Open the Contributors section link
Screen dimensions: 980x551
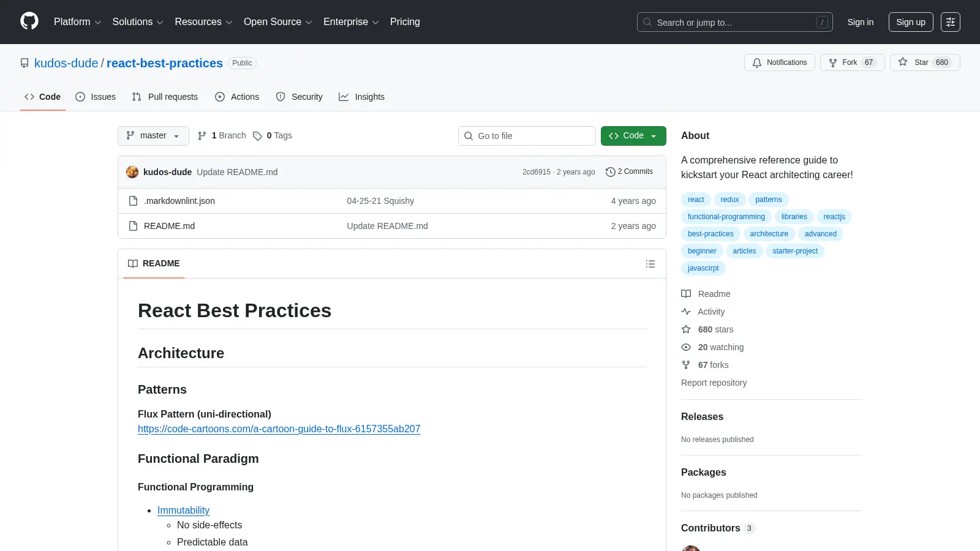pos(718,528)
